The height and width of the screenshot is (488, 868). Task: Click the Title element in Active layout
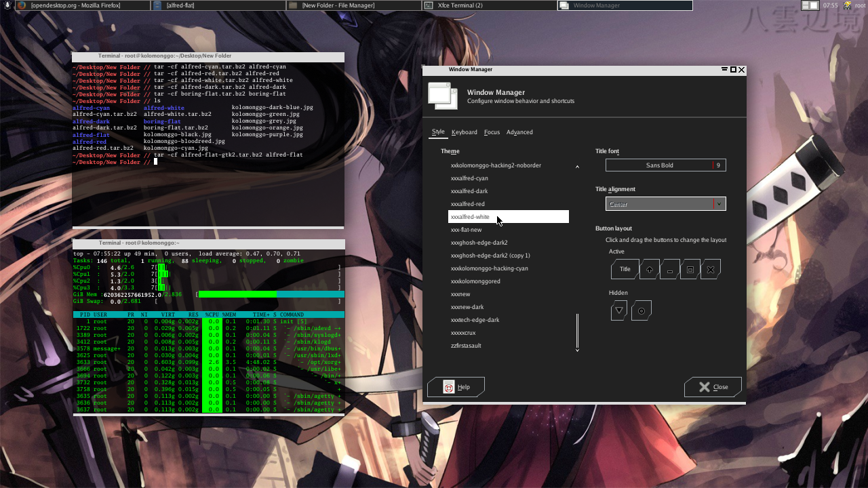coord(625,269)
